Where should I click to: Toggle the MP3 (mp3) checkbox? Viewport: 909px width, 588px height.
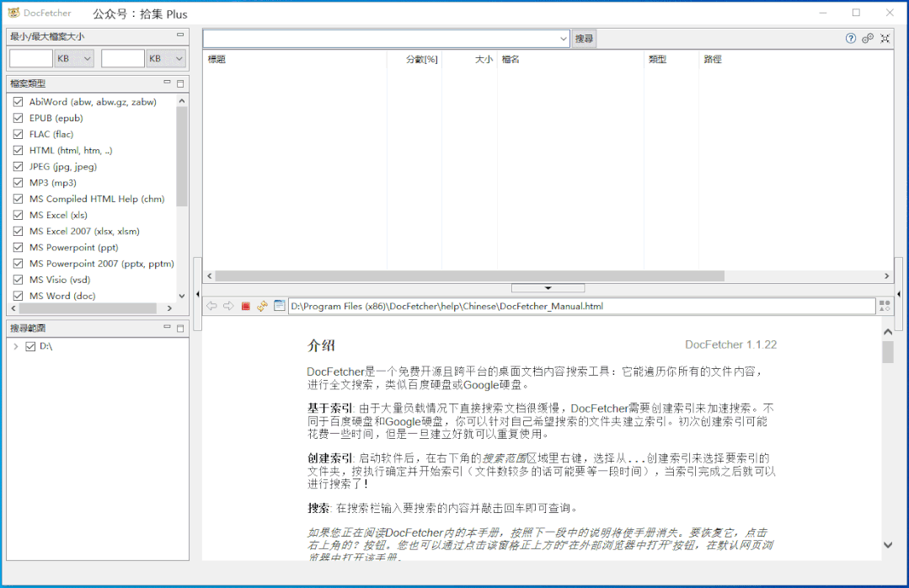(19, 183)
